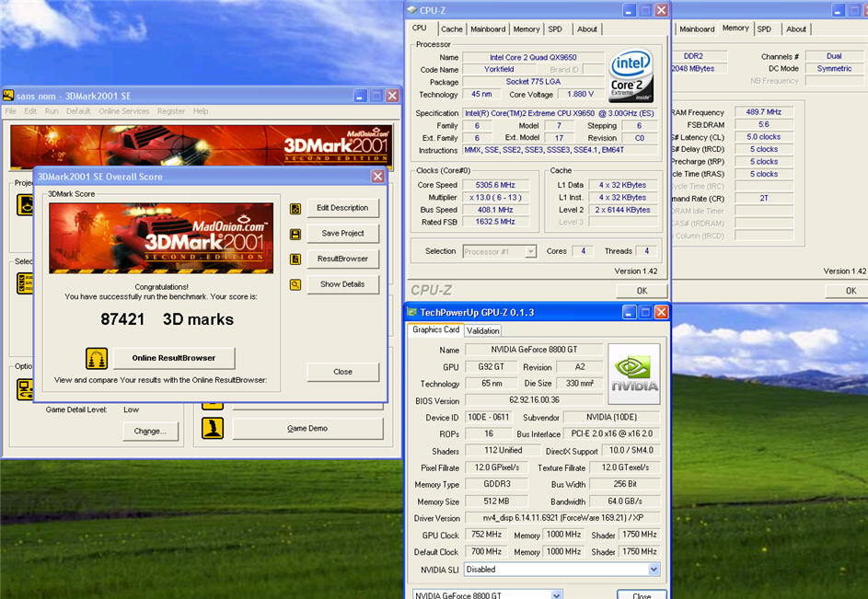Click the GPU Clock 752 MHz field
This screenshot has height=599, width=868.
[x=486, y=535]
